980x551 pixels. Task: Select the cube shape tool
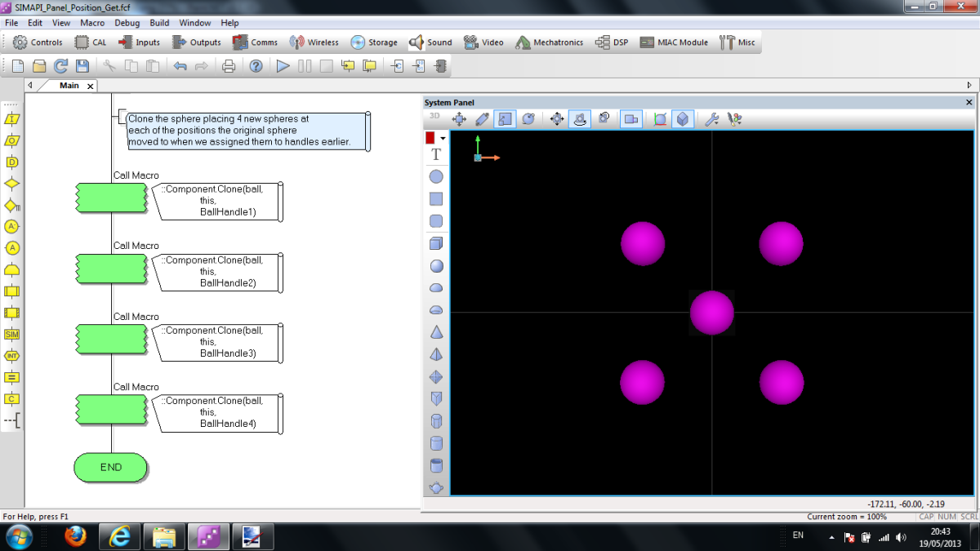click(x=436, y=242)
